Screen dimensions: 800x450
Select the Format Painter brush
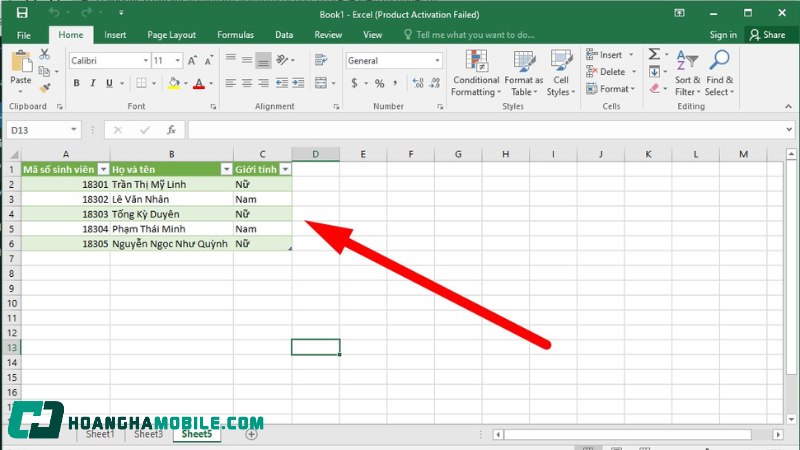[x=44, y=88]
